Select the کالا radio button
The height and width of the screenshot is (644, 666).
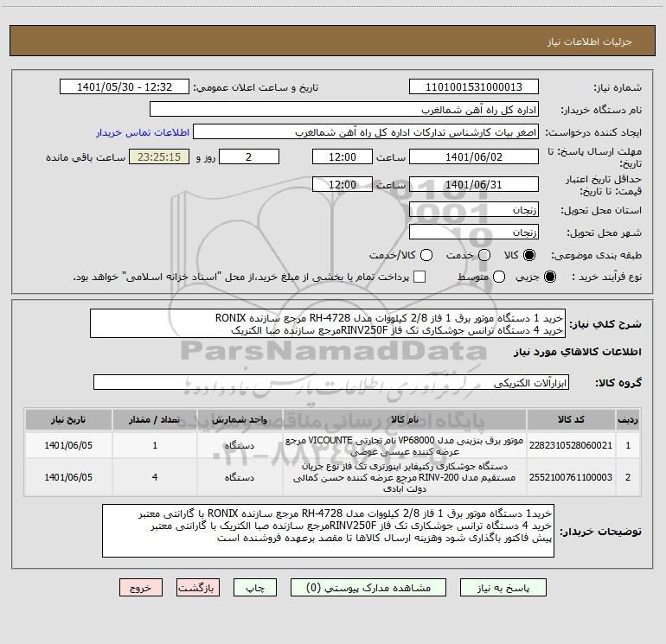tap(529, 255)
